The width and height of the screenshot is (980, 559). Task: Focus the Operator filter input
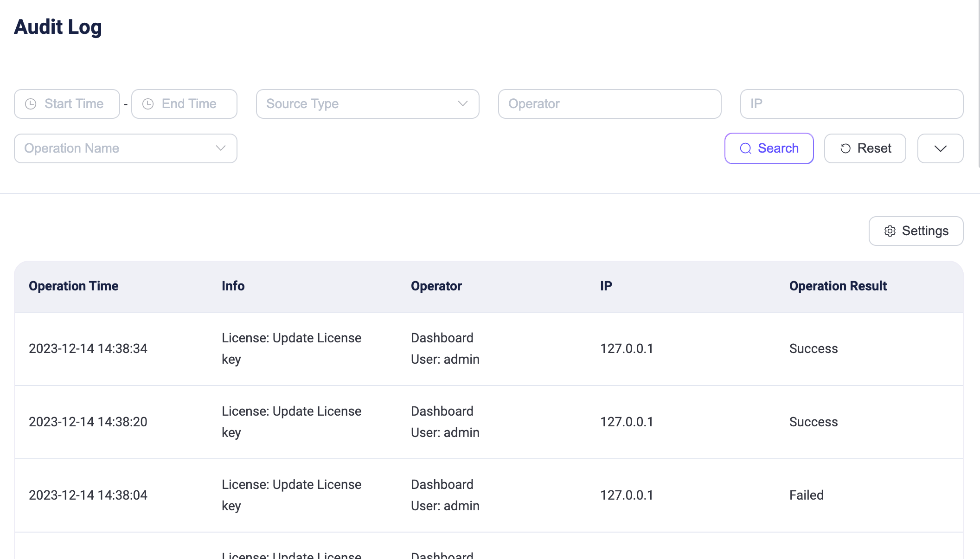tap(609, 104)
